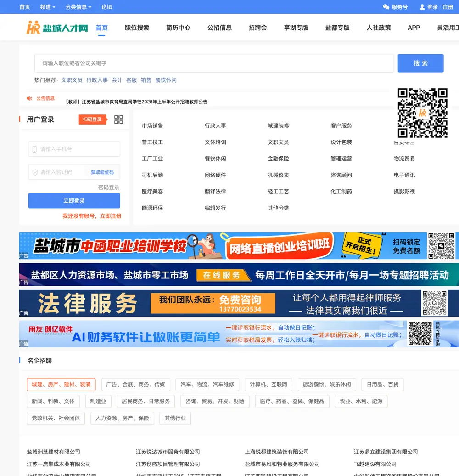Open the APP tab
This screenshot has width=459, height=476.
(414, 28)
